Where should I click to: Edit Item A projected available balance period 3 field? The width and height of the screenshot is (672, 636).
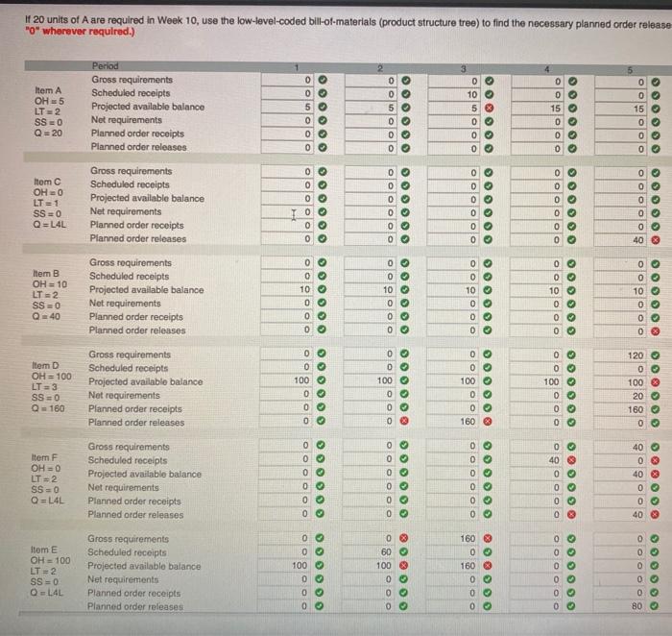[x=453, y=108]
